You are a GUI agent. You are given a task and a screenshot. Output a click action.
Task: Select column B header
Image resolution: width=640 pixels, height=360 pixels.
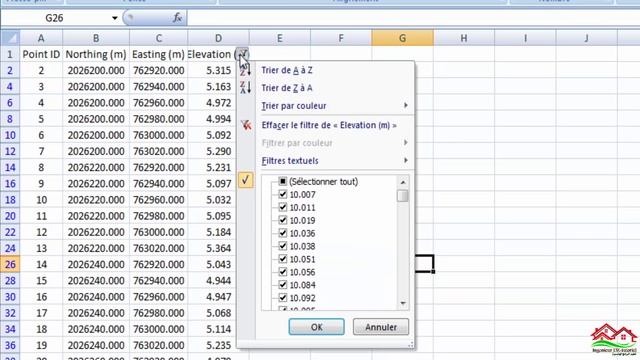[x=96, y=38]
